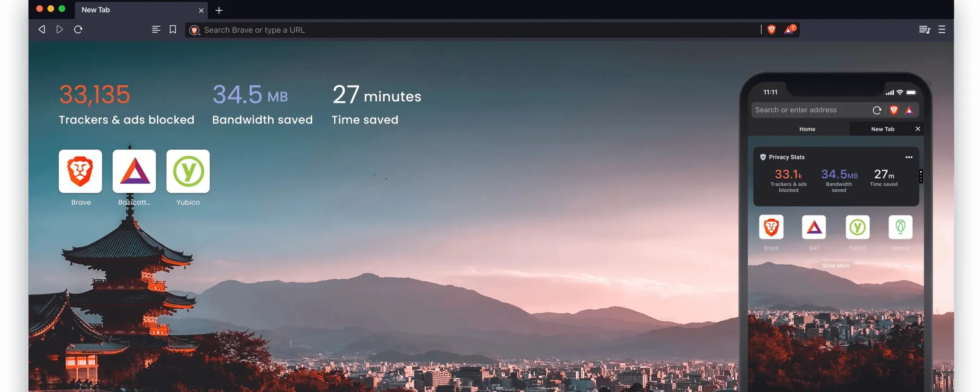
Task: Tap 'Show More' on the phone
Action: pyautogui.click(x=836, y=266)
